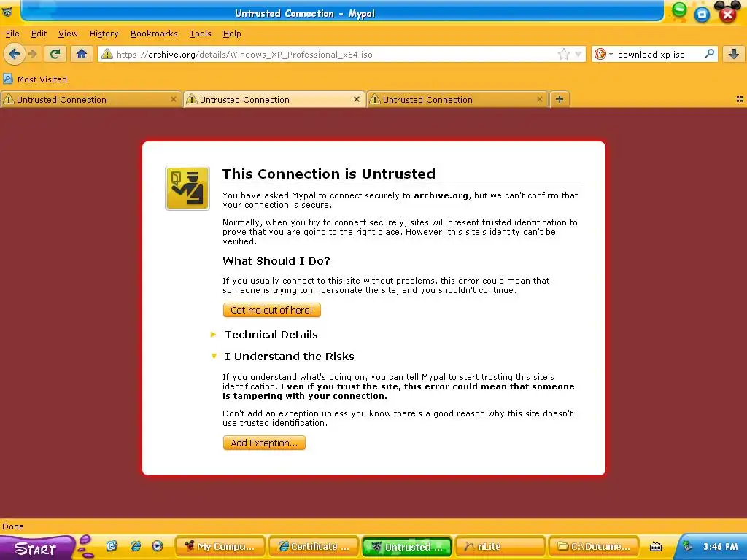Switch to My Computer taskbar window
This screenshot has width=747, height=560.
point(221,547)
